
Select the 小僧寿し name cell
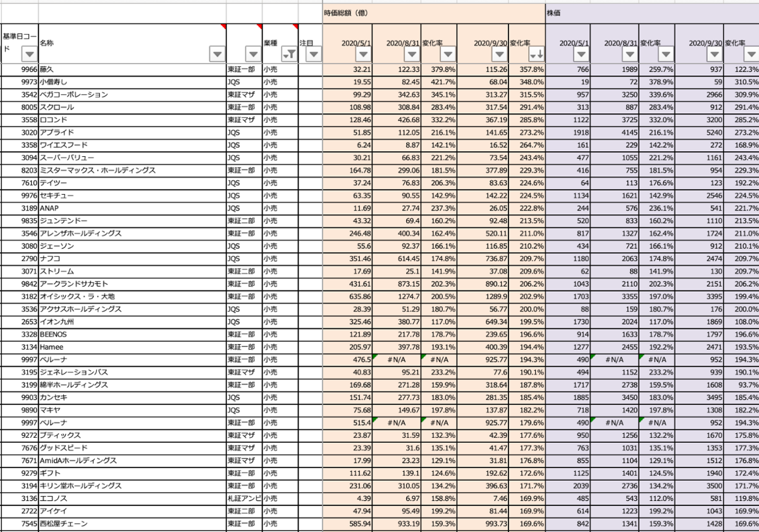pos(132,82)
